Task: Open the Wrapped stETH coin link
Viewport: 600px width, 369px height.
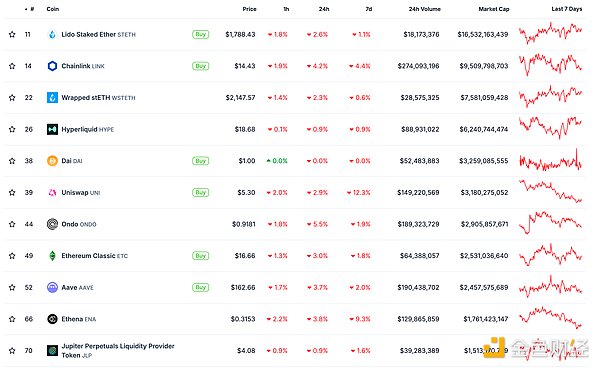Action: pos(98,98)
